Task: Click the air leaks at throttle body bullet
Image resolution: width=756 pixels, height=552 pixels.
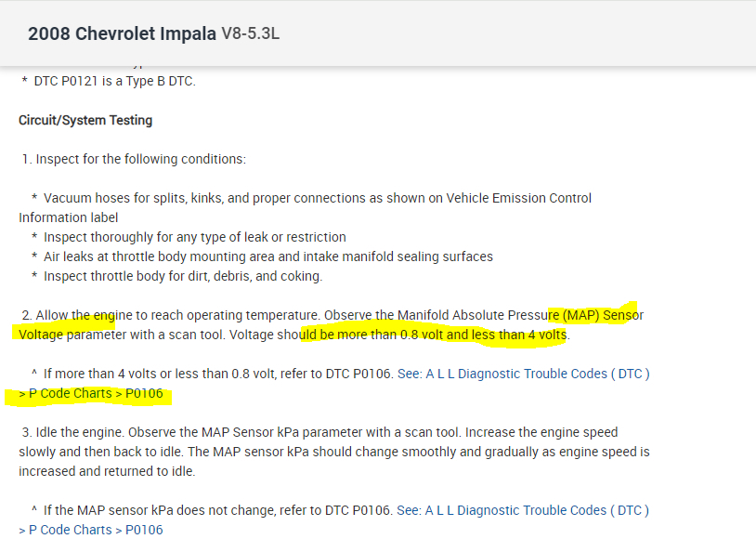Action: click(x=267, y=256)
